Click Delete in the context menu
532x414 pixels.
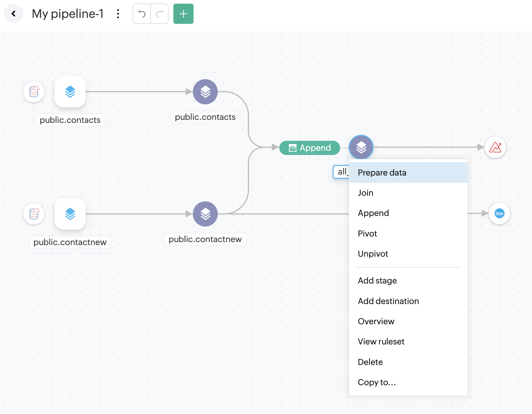[370, 362]
